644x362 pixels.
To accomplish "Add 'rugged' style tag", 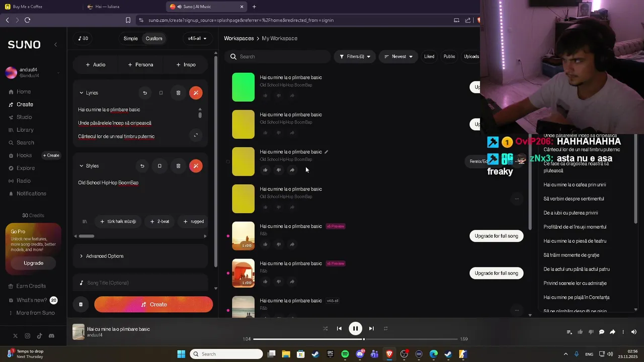I will [193, 222].
